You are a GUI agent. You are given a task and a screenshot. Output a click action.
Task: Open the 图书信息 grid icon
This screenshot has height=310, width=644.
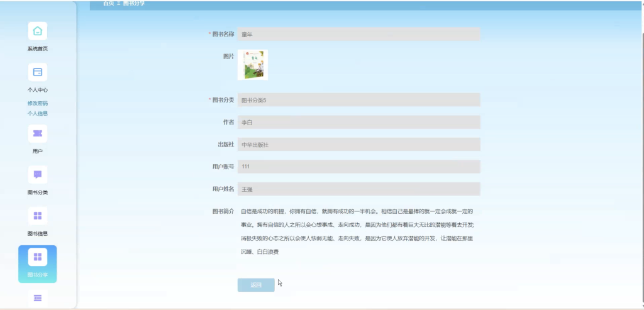(x=37, y=216)
